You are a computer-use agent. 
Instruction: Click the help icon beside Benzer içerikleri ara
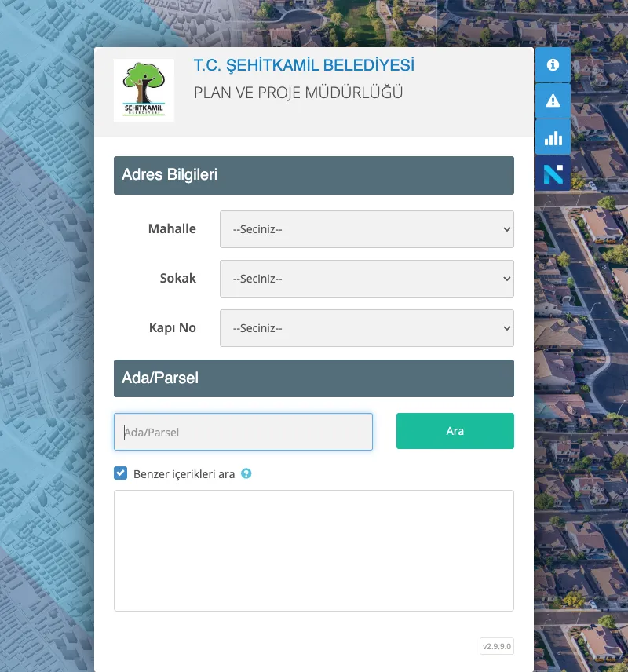pos(246,474)
